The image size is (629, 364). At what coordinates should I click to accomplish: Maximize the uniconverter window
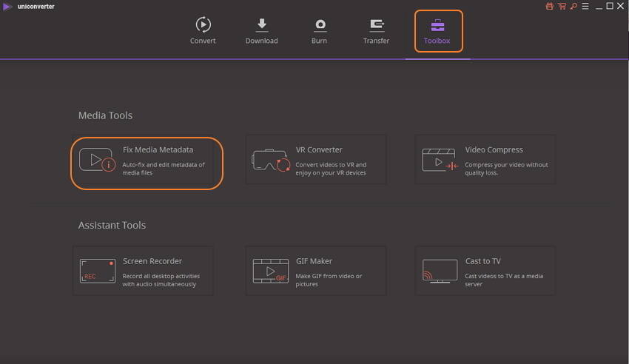(x=610, y=6)
